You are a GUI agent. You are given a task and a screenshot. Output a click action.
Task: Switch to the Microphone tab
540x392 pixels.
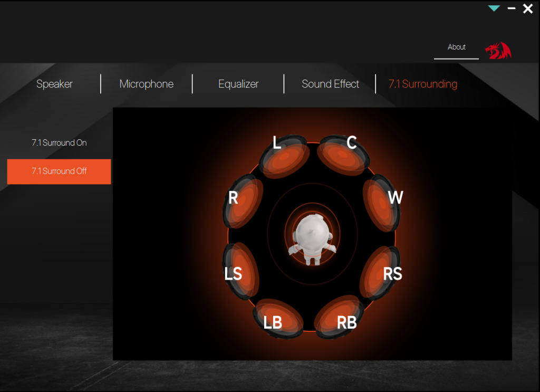click(147, 84)
